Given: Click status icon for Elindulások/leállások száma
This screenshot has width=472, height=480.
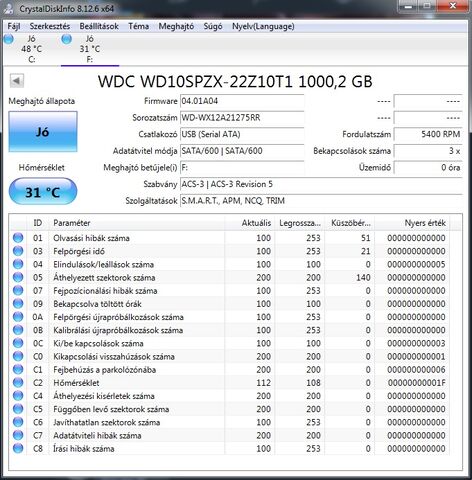Looking at the screenshot, I should point(18,264).
